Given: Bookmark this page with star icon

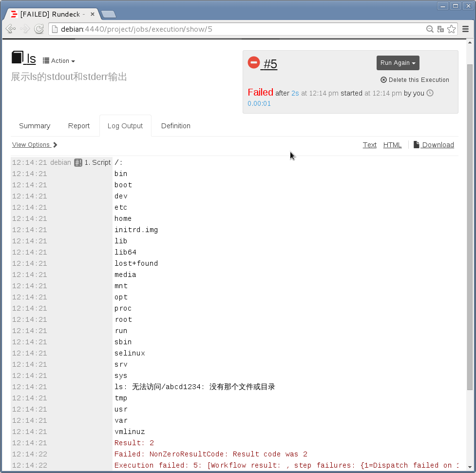Looking at the screenshot, I should (x=452, y=29).
